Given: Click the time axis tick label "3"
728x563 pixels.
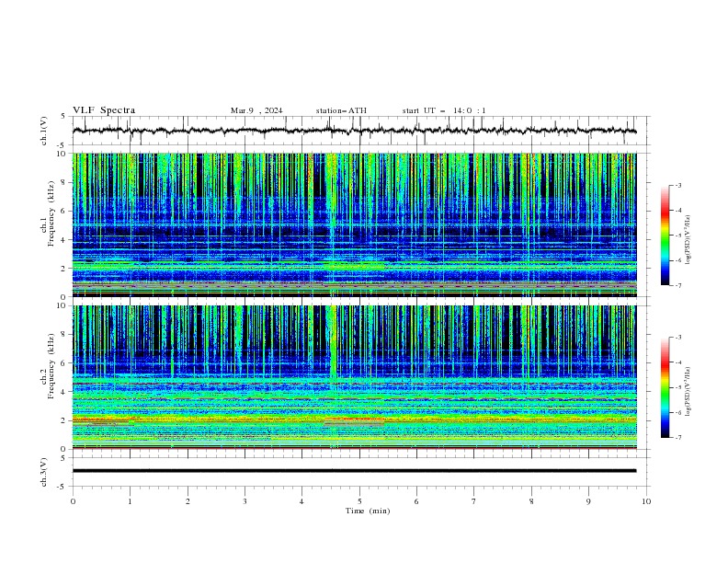Looking at the screenshot, I should pyautogui.click(x=245, y=501).
